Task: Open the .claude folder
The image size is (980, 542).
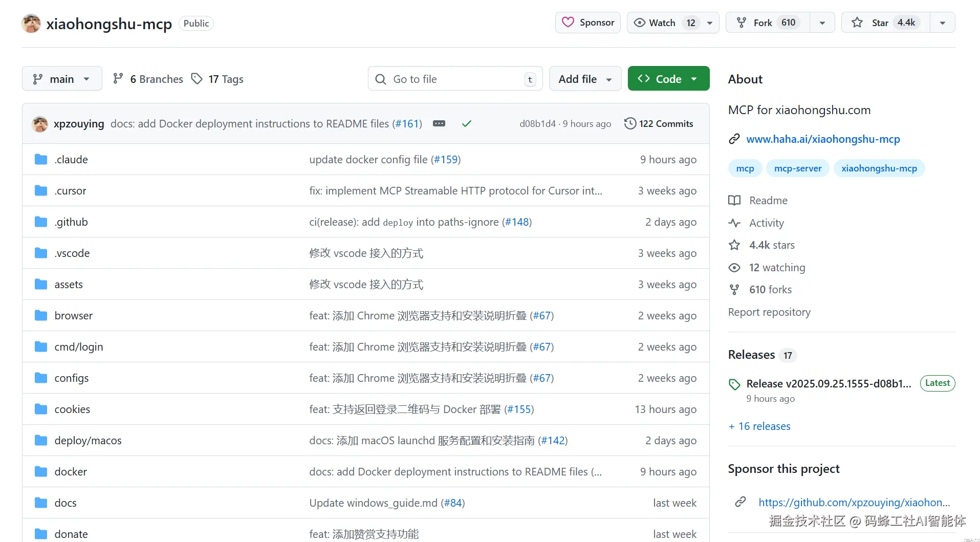Action: coord(71,160)
